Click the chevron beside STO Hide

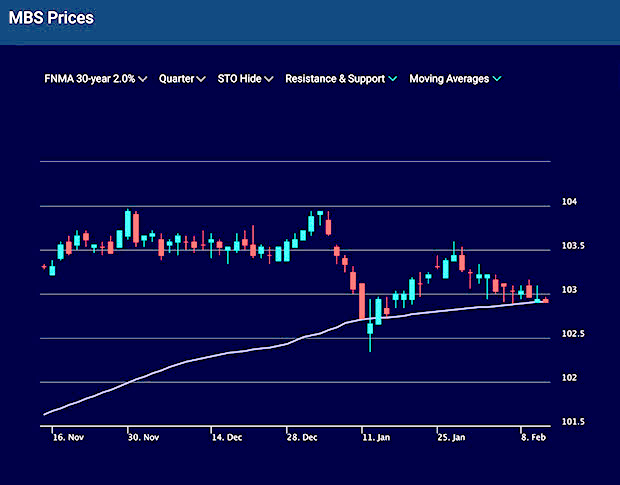click(269, 79)
